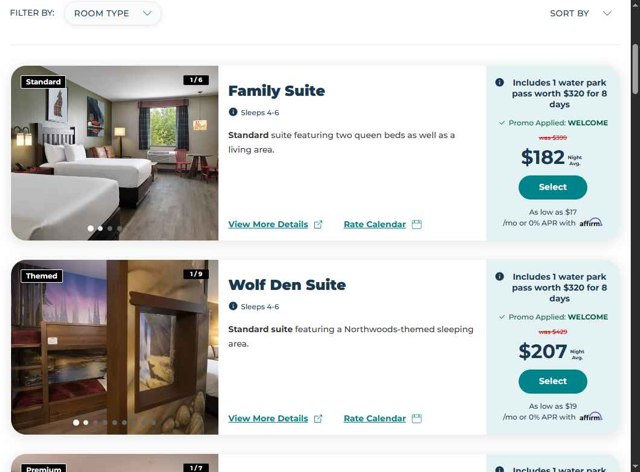Viewport: 640px width, 472px height.
Task: Click water park pass info icon for Wolf Den
Action: click(x=499, y=276)
